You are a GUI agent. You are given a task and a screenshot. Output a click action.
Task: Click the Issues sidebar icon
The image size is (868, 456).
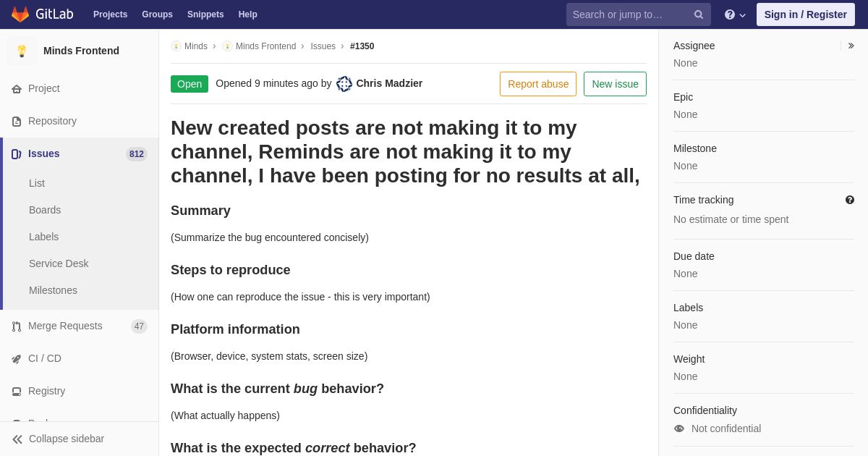click(x=17, y=154)
